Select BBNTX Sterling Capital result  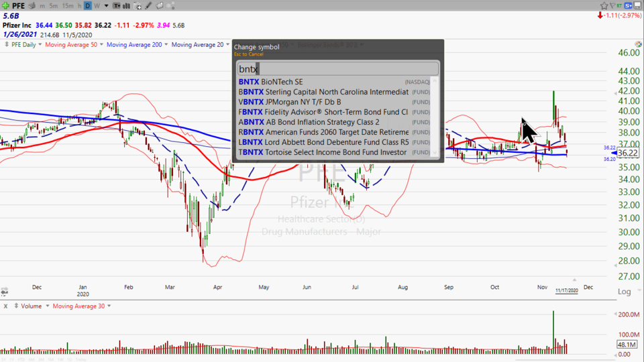coord(334,92)
